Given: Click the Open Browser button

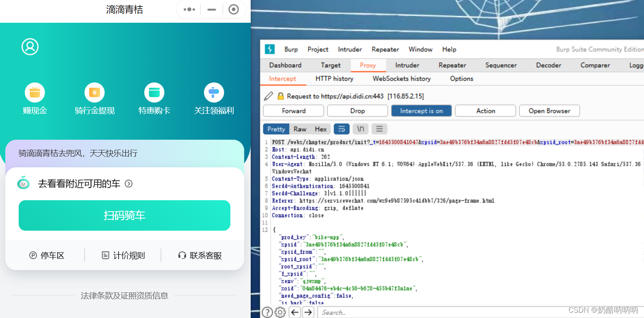Looking at the screenshot, I should 549,111.
